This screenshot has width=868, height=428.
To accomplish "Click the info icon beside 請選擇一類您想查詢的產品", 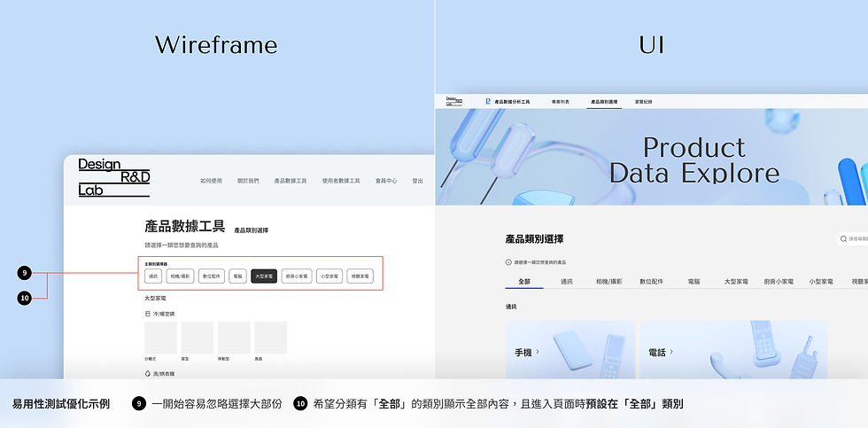I will [x=508, y=262].
